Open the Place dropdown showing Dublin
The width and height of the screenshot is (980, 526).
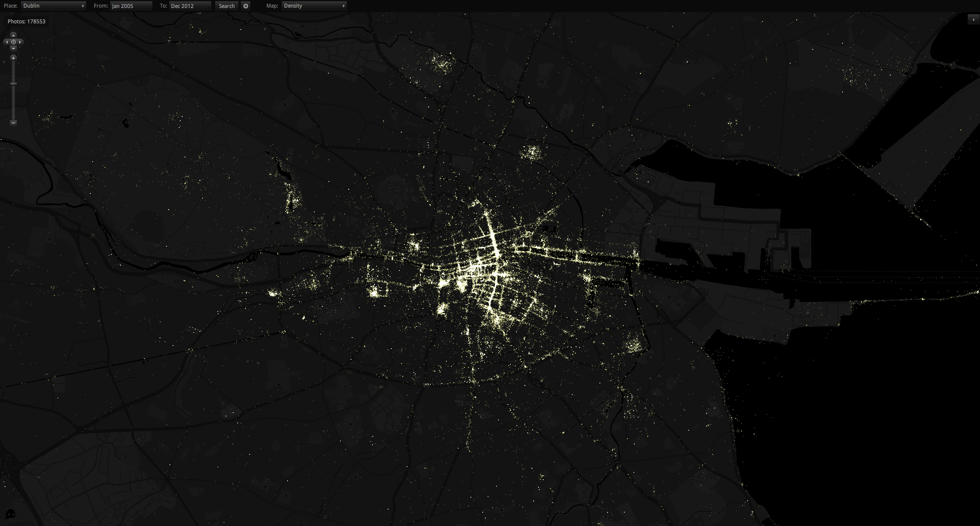[53, 6]
